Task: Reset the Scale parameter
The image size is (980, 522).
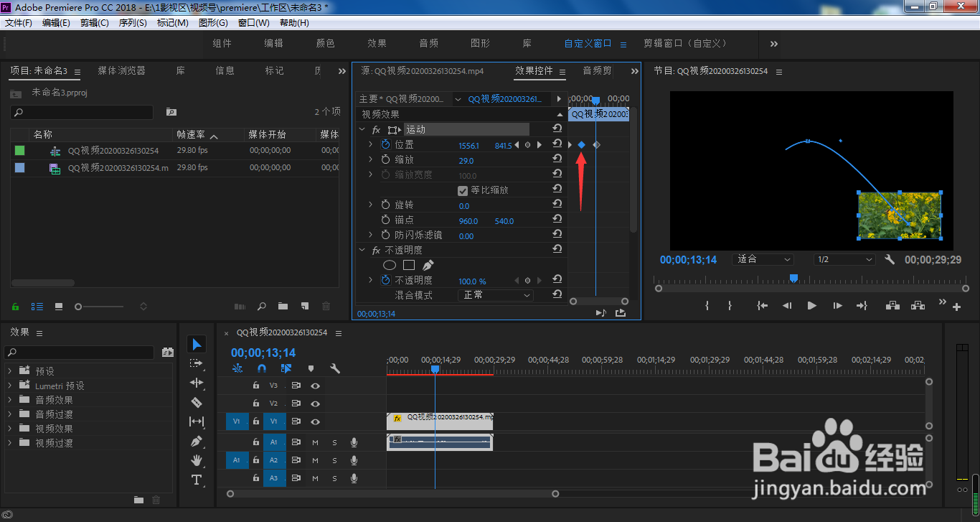Action: tap(557, 159)
